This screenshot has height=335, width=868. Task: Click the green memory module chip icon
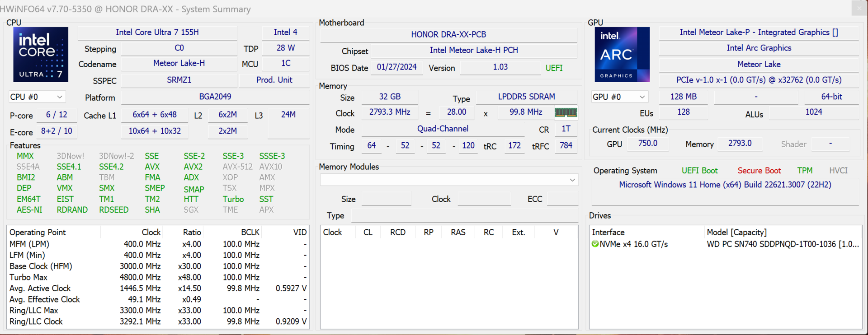point(566,112)
